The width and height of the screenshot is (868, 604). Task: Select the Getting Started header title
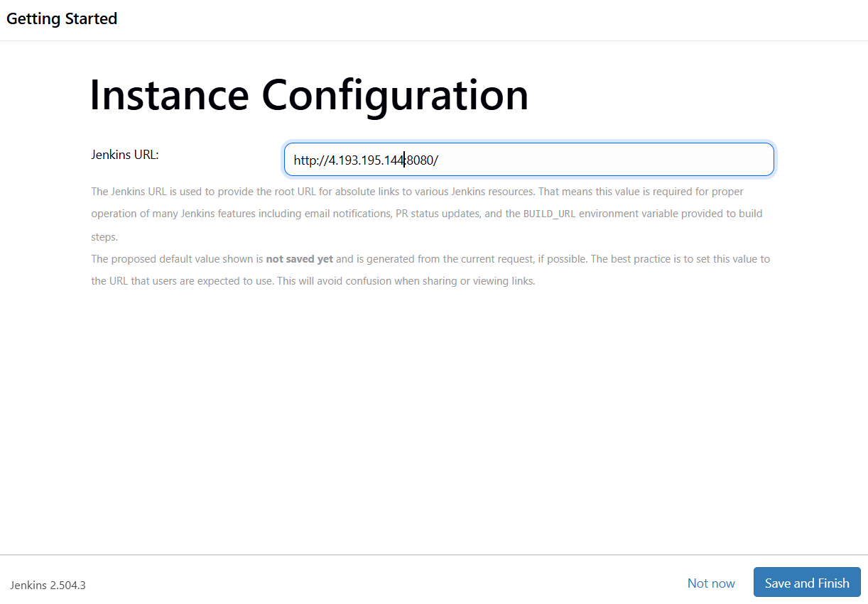(x=62, y=19)
